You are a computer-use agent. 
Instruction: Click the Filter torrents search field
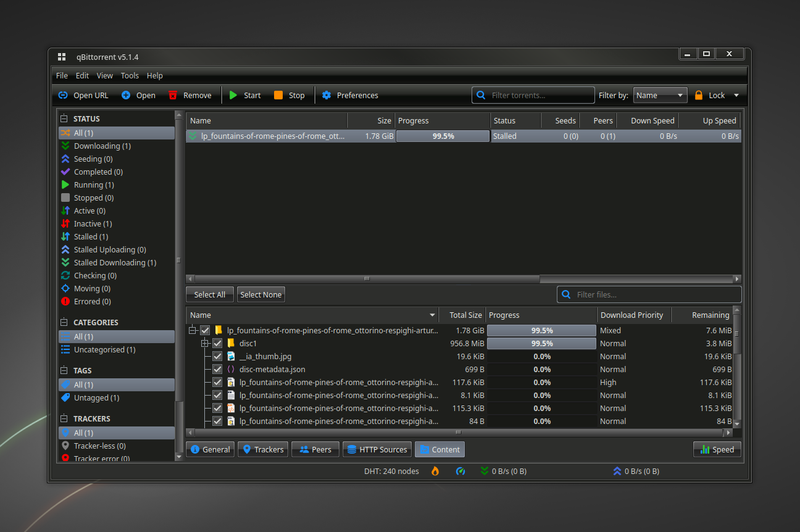coord(533,95)
